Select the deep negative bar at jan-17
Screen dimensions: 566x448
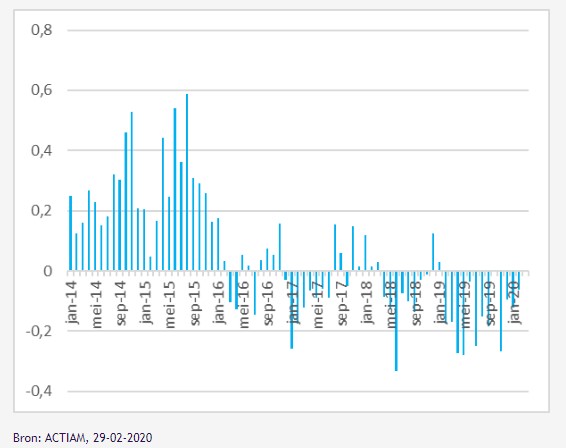click(292, 310)
